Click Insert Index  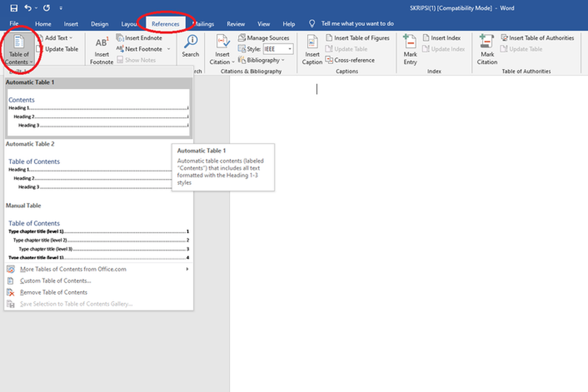[441, 38]
